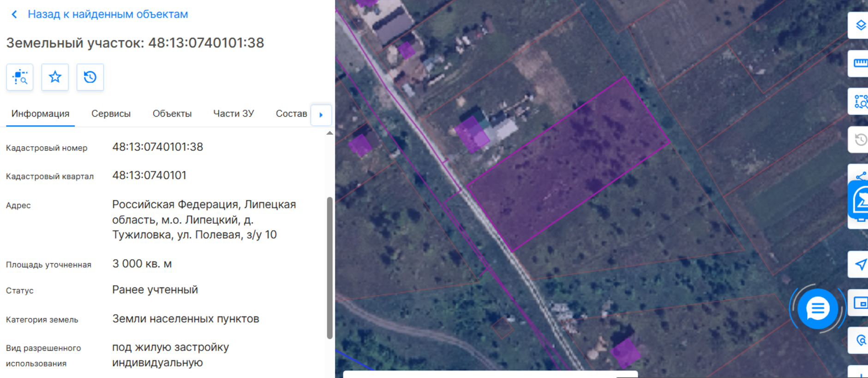
Task: Click the Кадастровый квартал label
Action: pos(50,177)
